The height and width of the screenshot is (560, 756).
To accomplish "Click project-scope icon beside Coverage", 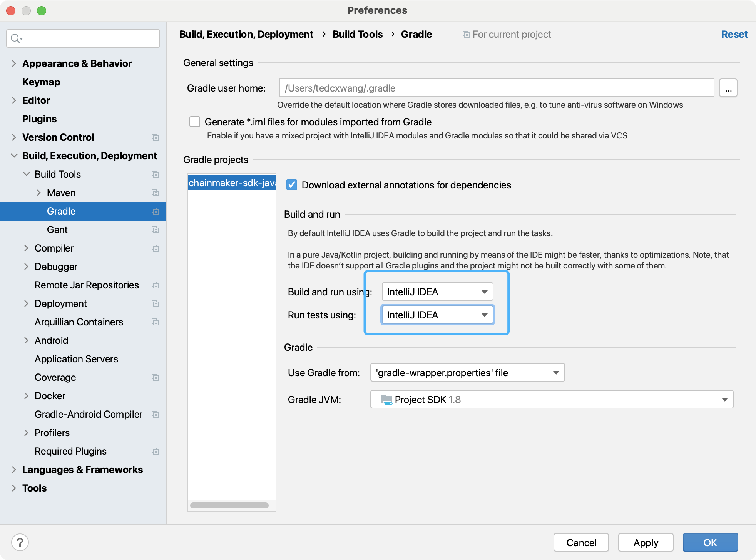I will click(155, 377).
